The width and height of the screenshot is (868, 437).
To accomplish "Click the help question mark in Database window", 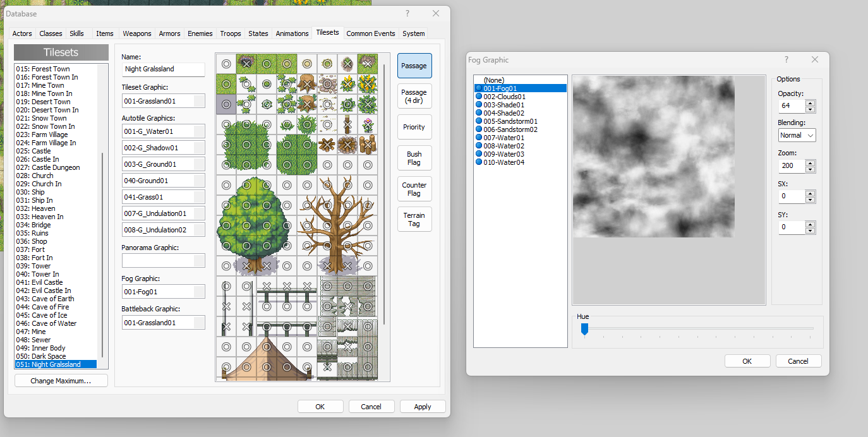I will 407,13.
